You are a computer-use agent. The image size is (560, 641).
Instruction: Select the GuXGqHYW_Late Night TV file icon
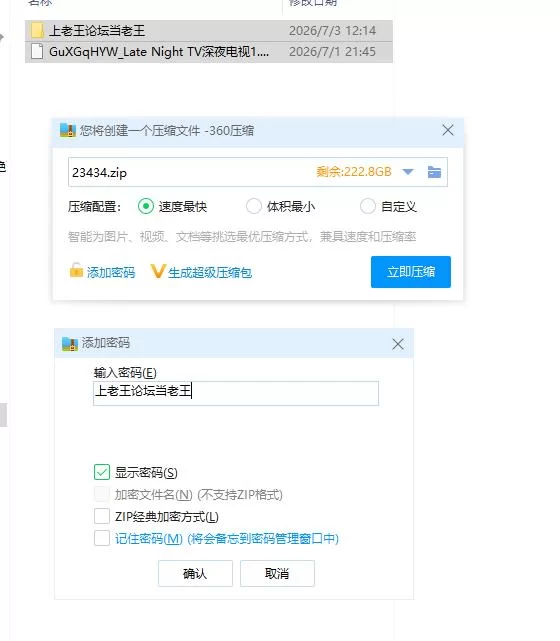37,52
